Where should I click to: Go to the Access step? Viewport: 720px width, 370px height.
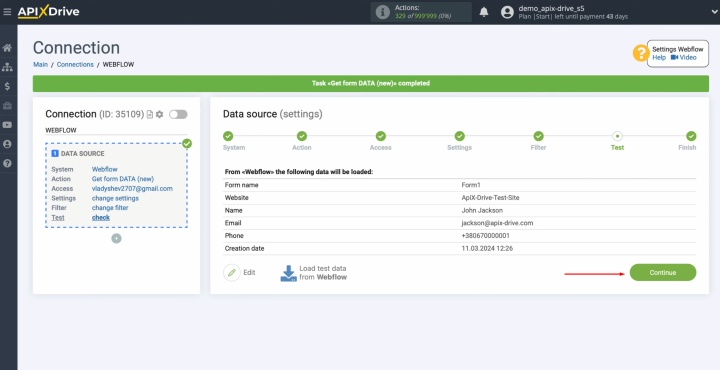tap(381, 136)
